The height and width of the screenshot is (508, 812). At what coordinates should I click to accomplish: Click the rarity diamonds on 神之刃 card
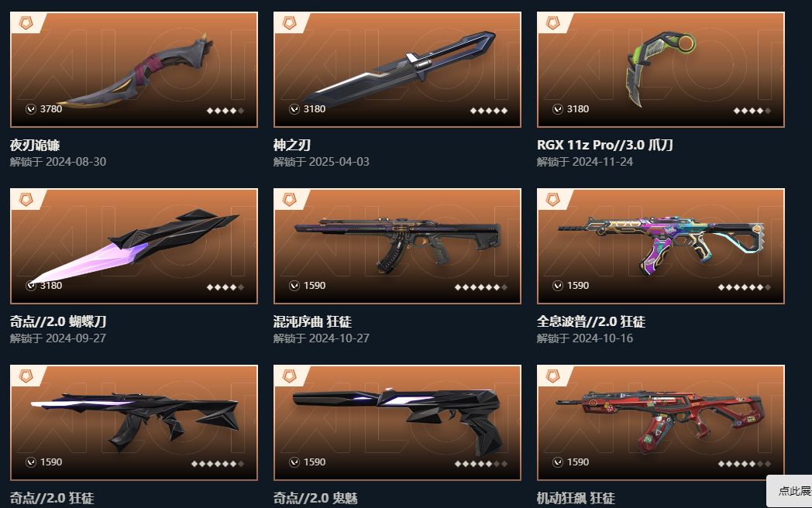click(x=488, y=111)
